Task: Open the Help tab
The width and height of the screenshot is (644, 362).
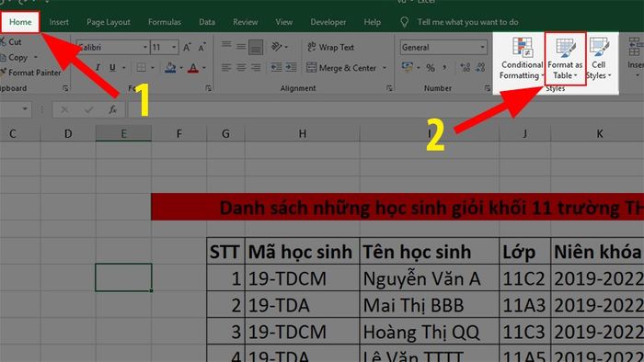Action: [x=372, y=22]
